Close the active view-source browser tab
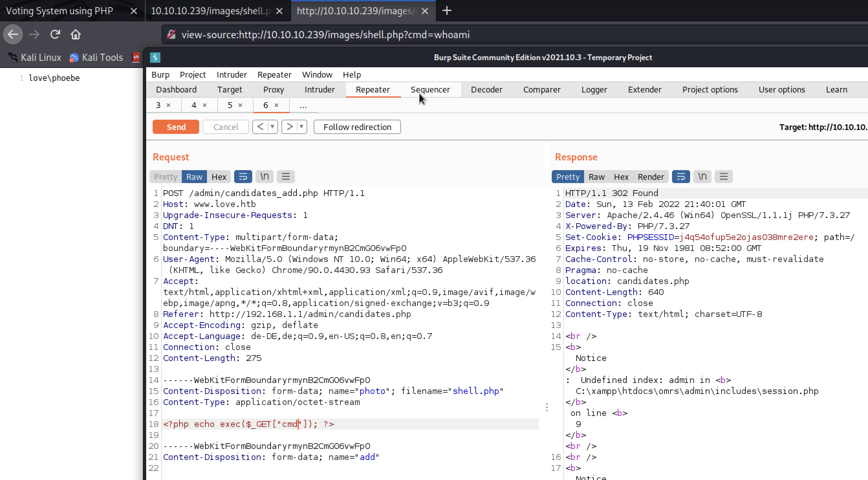Screen dimensions: 868x480 coord(425,11)
